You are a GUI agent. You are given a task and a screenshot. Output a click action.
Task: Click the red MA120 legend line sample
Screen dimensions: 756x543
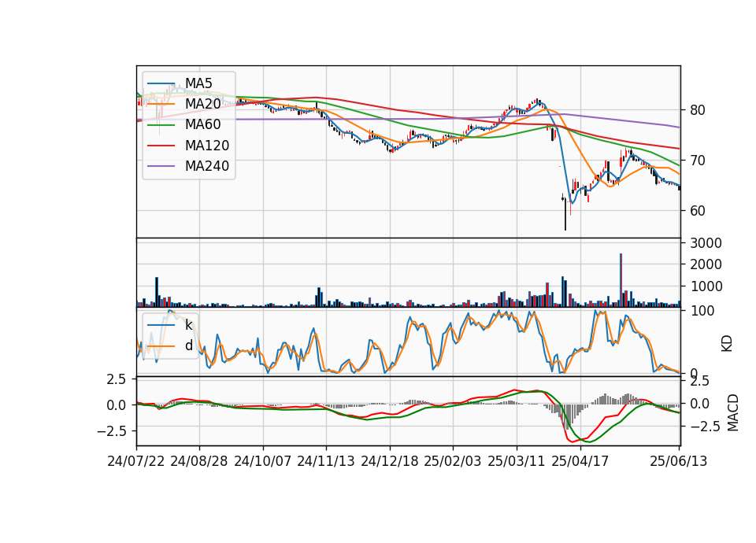(161, 146)
